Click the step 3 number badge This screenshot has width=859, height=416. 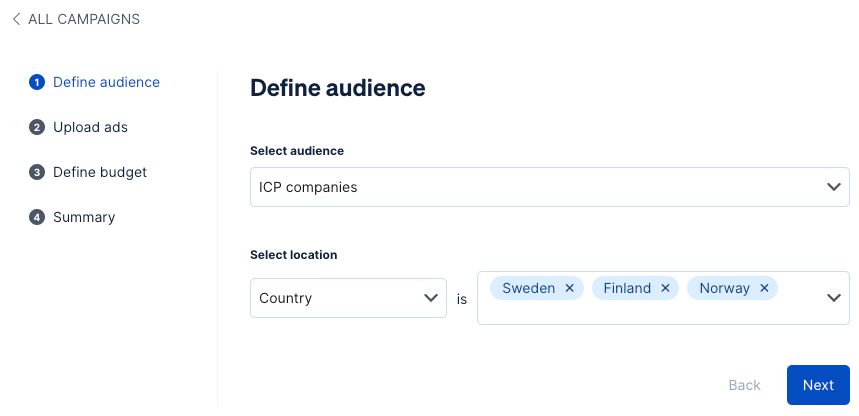37,173
